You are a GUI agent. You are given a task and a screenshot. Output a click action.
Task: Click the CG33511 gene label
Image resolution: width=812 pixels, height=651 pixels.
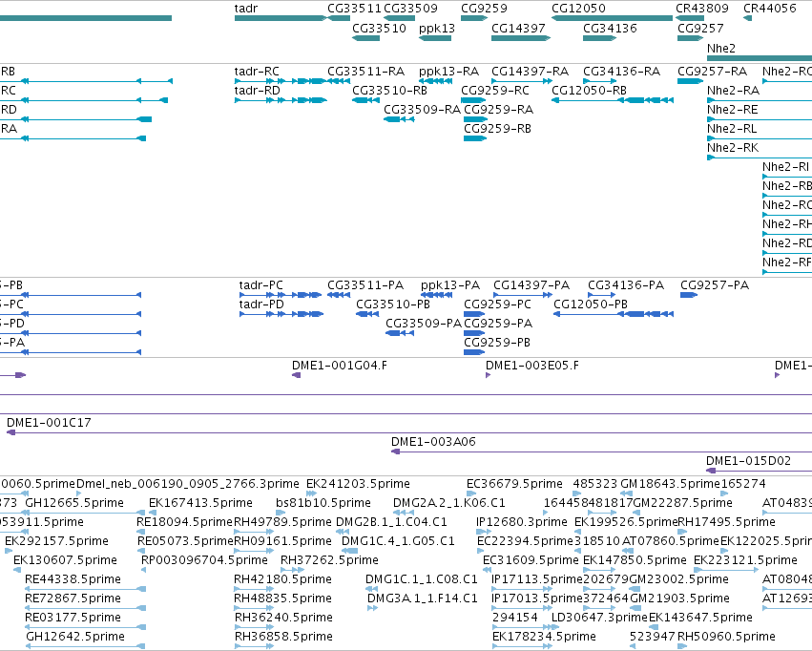(354, 9)
